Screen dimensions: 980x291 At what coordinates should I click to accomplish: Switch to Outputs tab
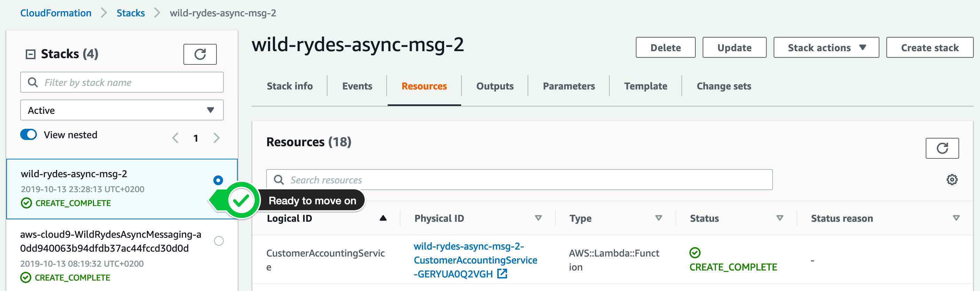495,86
